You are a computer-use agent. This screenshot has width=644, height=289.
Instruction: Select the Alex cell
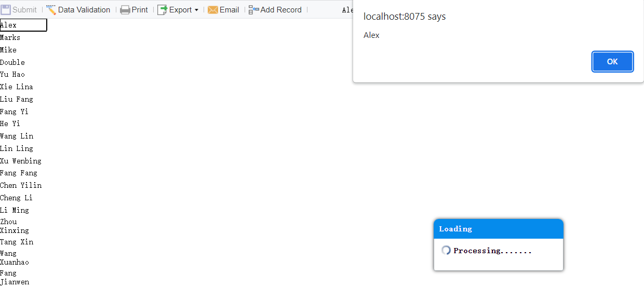23,25
